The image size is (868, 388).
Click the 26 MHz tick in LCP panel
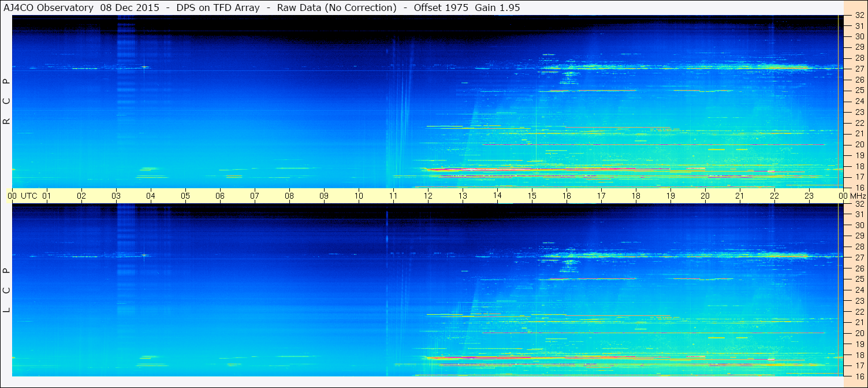pyautogui.click(x=859, y=268)
